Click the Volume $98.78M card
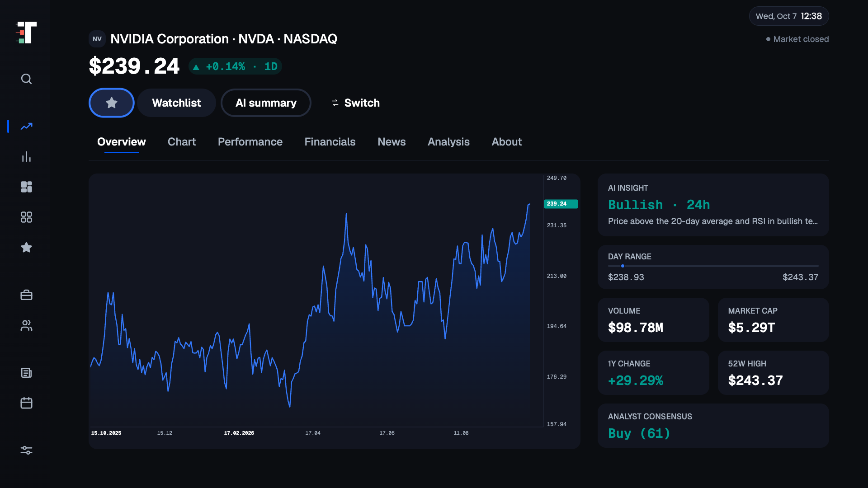The width and height of the screenshot is (868, 488). click(653, 320)
